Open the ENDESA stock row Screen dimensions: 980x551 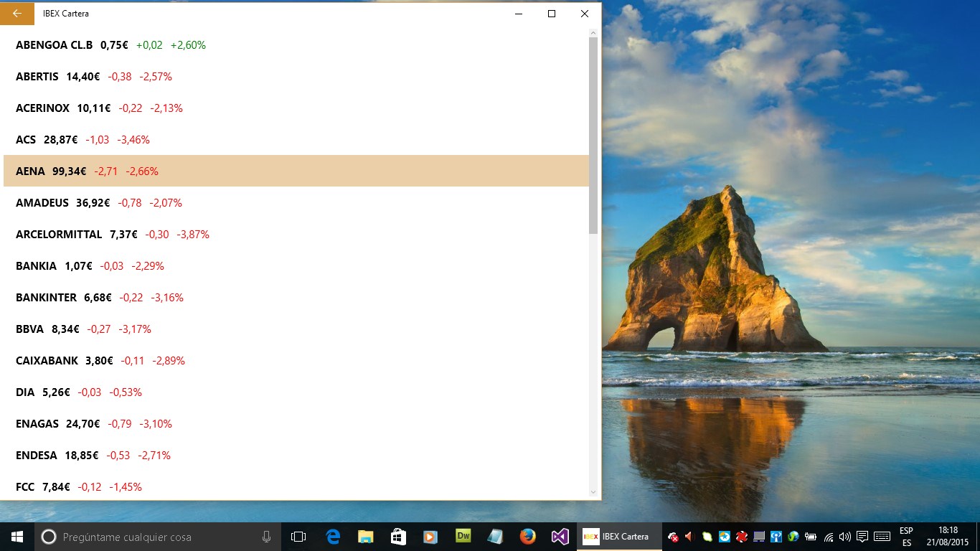coord(296,455)
